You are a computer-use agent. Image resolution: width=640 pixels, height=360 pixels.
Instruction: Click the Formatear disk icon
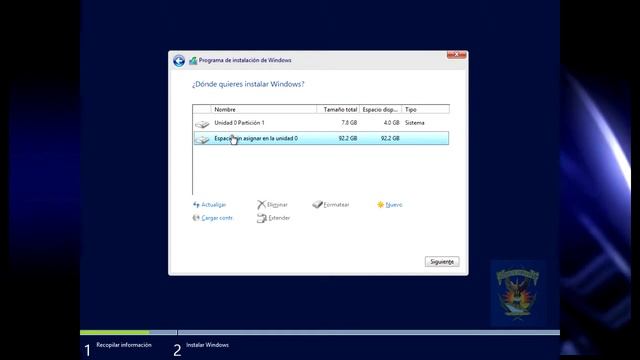317,204
